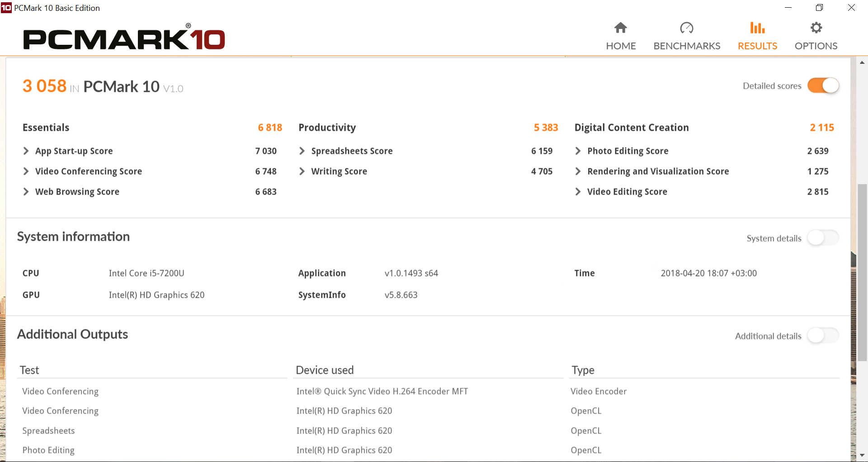Click Intel Quick Sync Video H.264 Encoder MFT

click(382, 391)
